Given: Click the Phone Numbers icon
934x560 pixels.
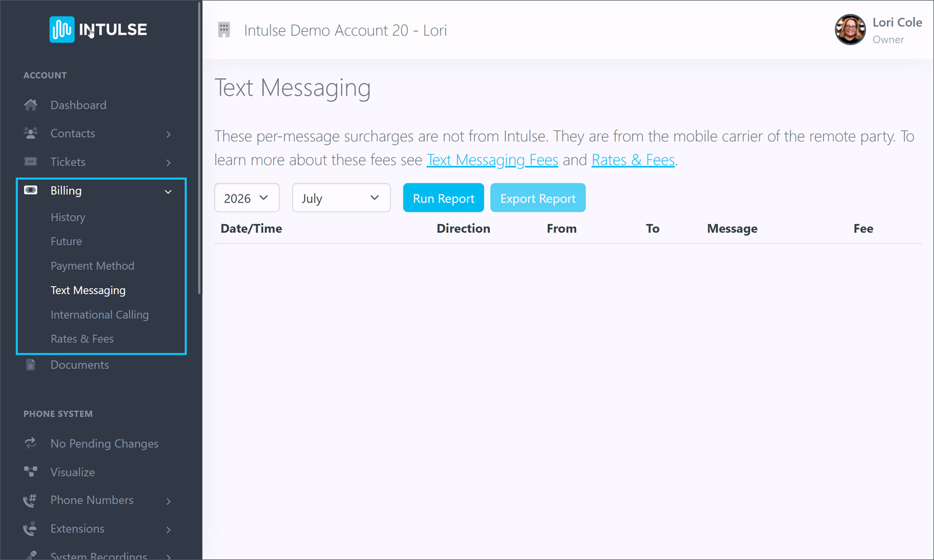Looking at the screenshot, I should coord(30,500).
